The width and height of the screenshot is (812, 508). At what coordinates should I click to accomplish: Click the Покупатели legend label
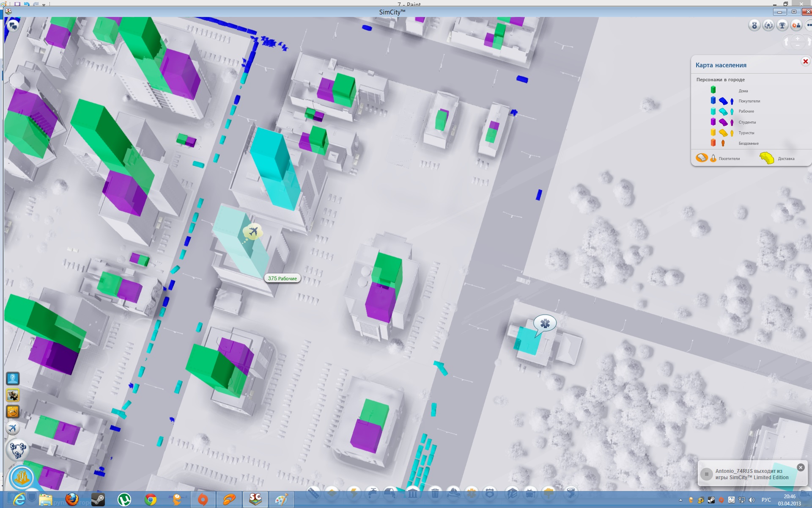click(x=749, y=101)
